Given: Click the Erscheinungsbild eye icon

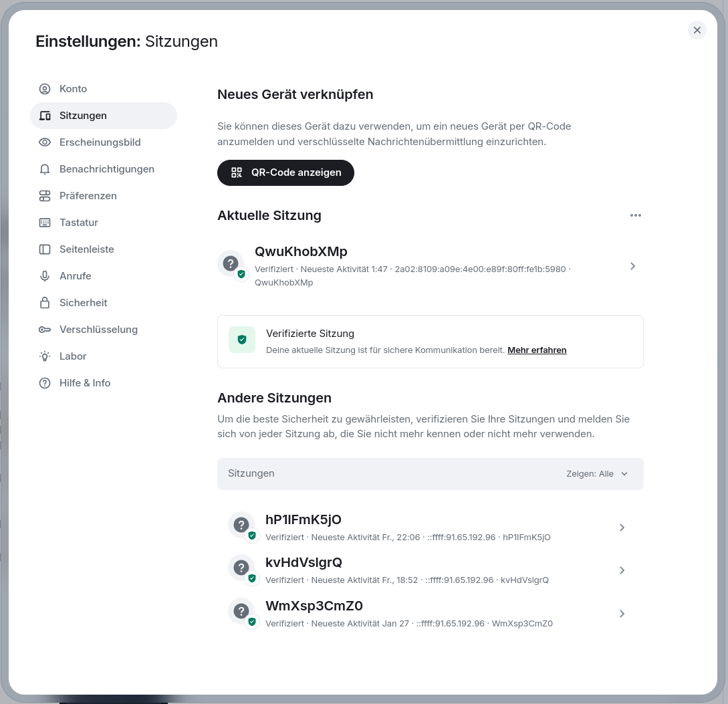Looking at the screenshot, I should [x=45, y=142].
